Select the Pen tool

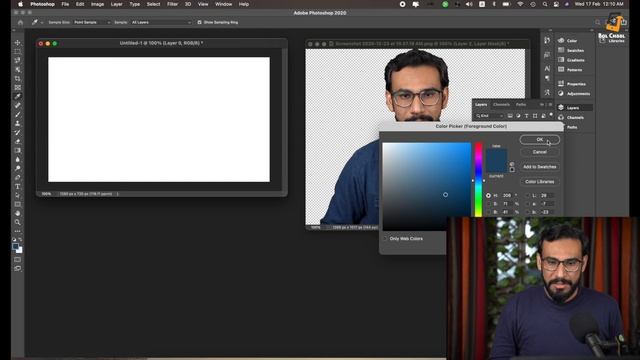point(18,177)
